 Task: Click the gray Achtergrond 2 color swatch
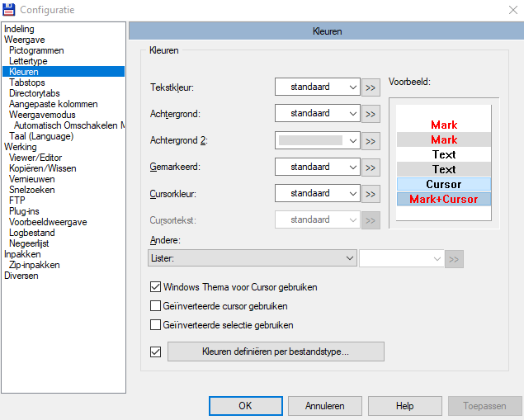[x=310, y=140]
